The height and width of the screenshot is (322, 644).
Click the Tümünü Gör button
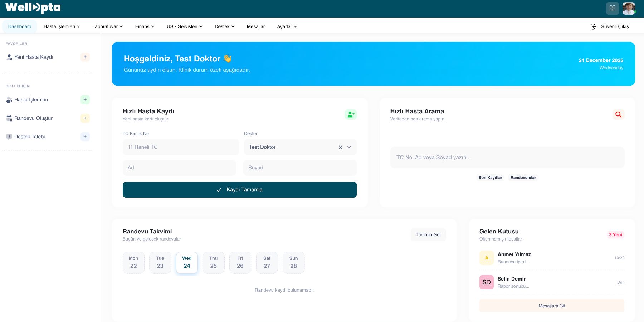[428, 235]
